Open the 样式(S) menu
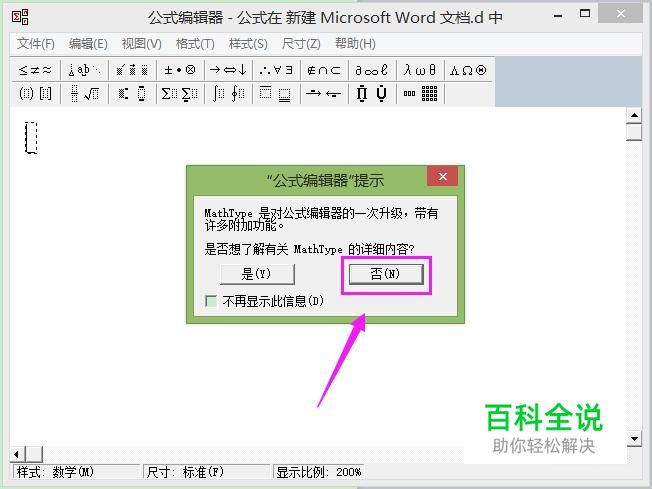Screen dimensions: 652x489 tap(248, 44)
